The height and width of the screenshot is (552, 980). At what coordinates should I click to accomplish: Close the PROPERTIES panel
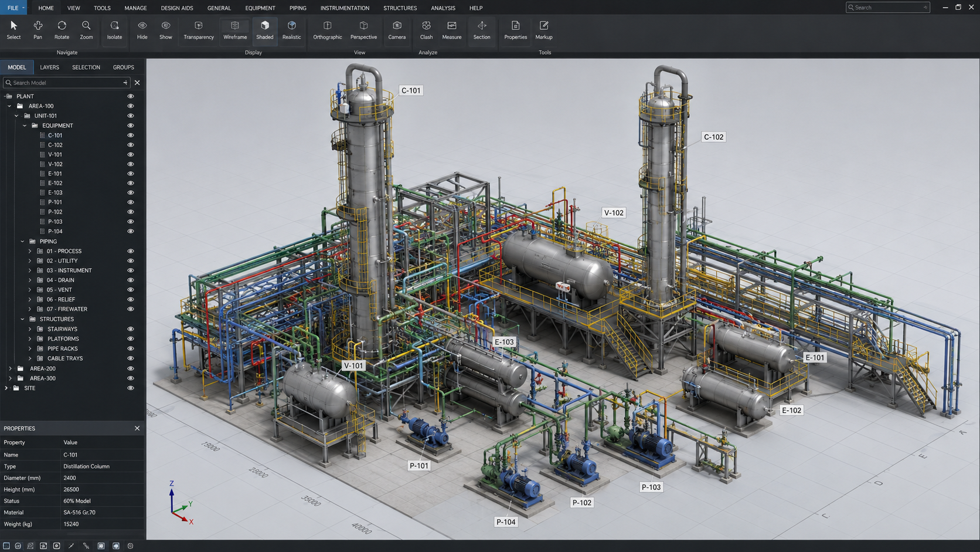(137, 428)
